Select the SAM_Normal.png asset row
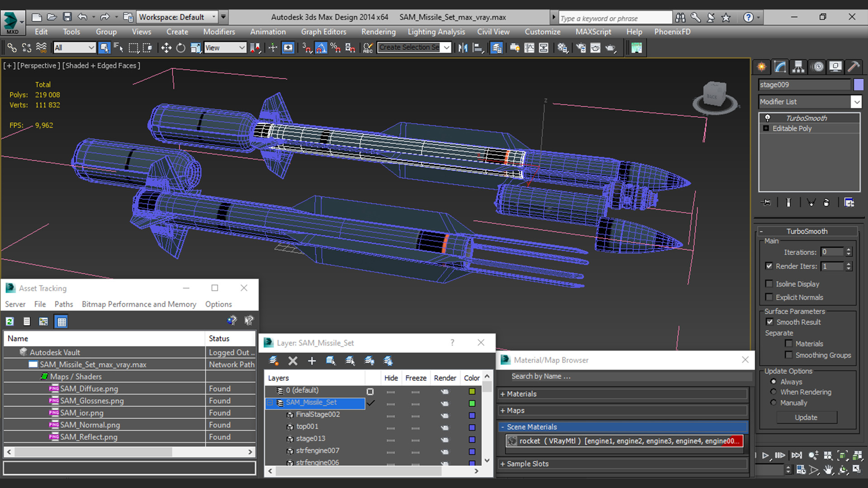 pos(130,425)
